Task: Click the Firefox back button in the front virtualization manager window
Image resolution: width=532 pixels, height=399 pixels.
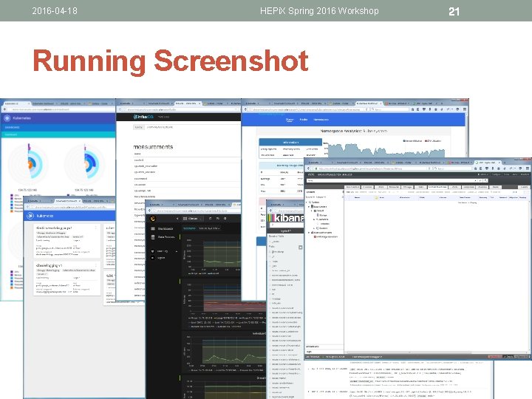Action: coord(308,168)
